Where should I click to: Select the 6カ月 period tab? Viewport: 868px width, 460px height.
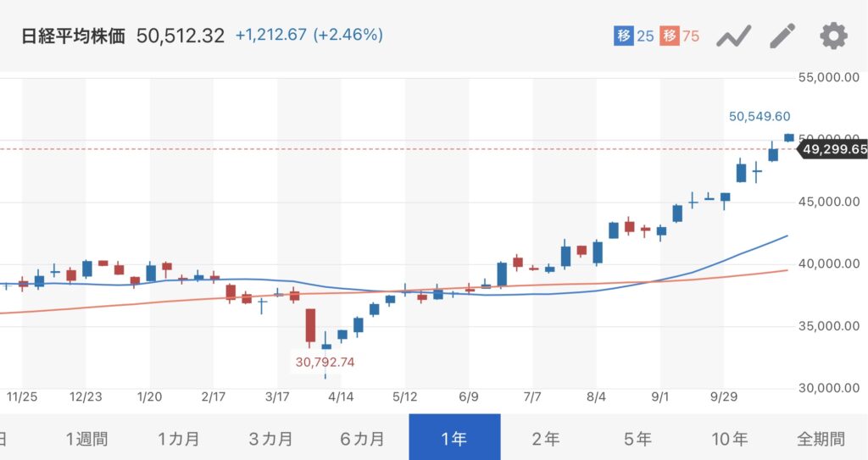click(x=362, y=438)
